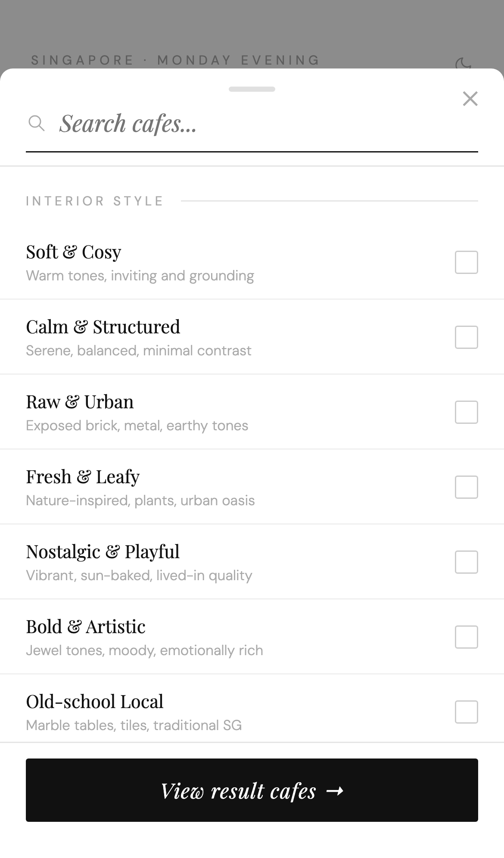Close the filter sheet with X

(470, 99)
